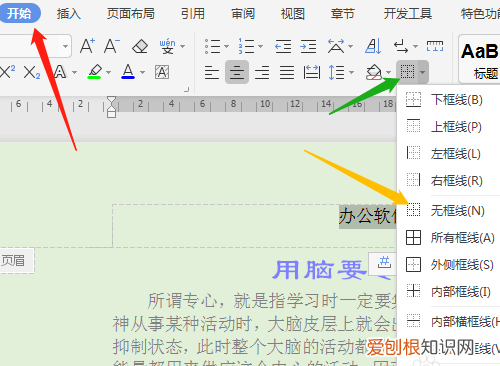Expand phonetic guide options arrow
This screenshot has width=500, height=366.
point(182,46)
